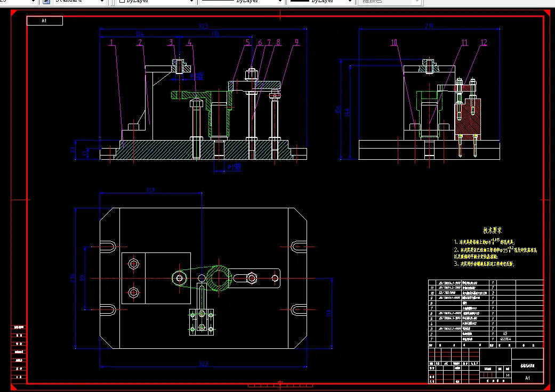This screenshot has height=392, width=555.
Task: Click the A1 title block cell
Action: pos(527,378)
